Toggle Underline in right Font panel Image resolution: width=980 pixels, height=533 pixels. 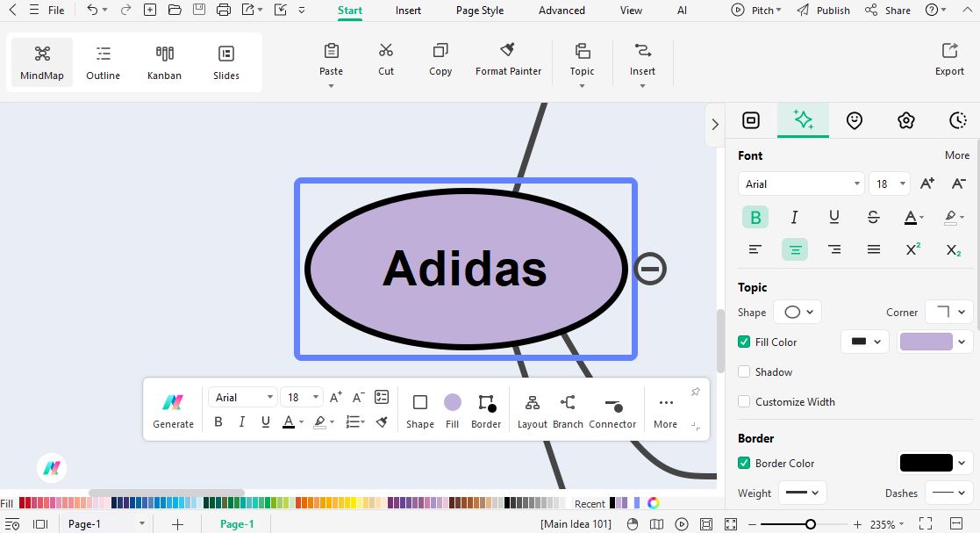point(833,217)
